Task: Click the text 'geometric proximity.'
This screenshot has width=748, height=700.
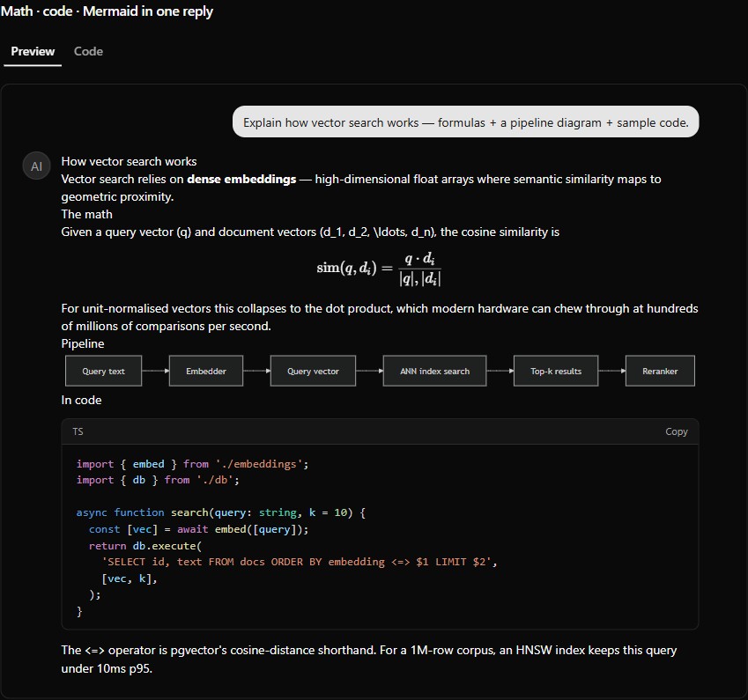Action: coord(117,197)
